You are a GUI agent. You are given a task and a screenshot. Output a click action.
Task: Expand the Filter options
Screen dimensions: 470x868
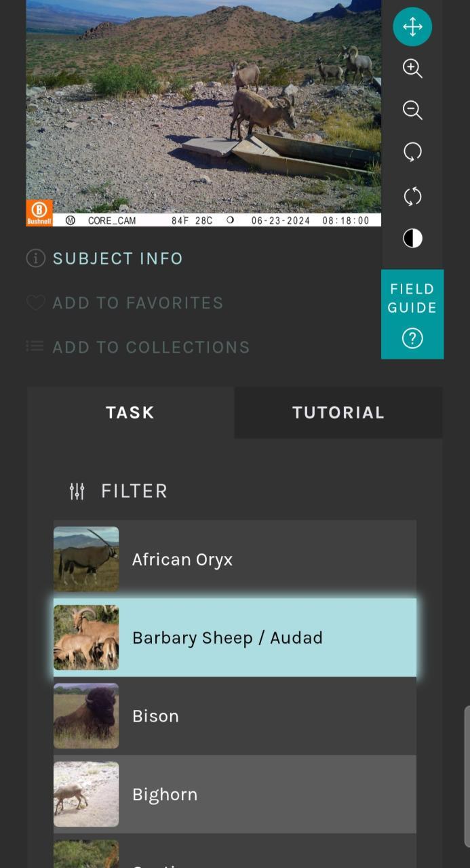(134, 491)
